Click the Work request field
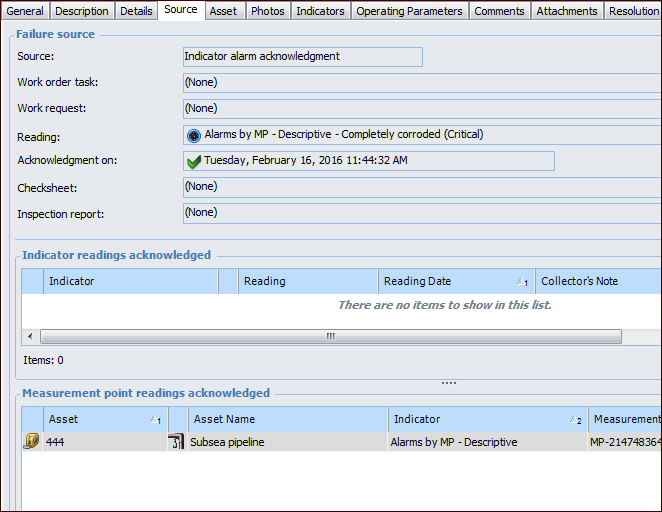 click(422, 109)
